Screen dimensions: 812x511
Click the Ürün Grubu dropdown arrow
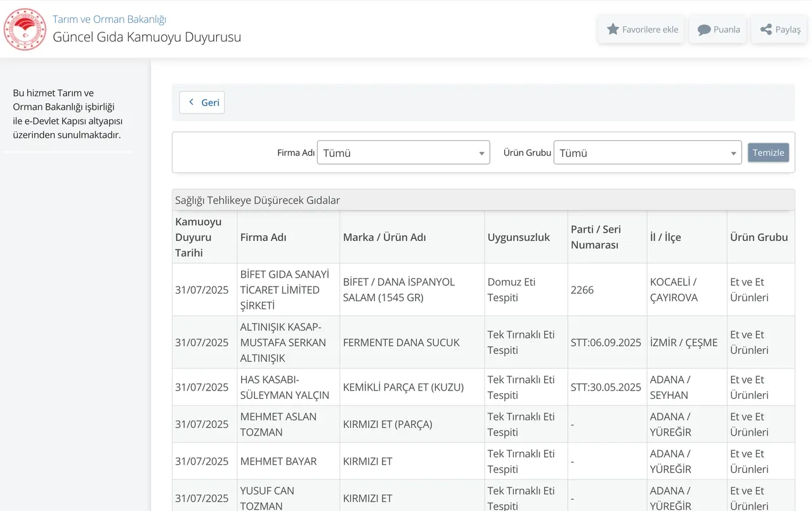[733, 153]
